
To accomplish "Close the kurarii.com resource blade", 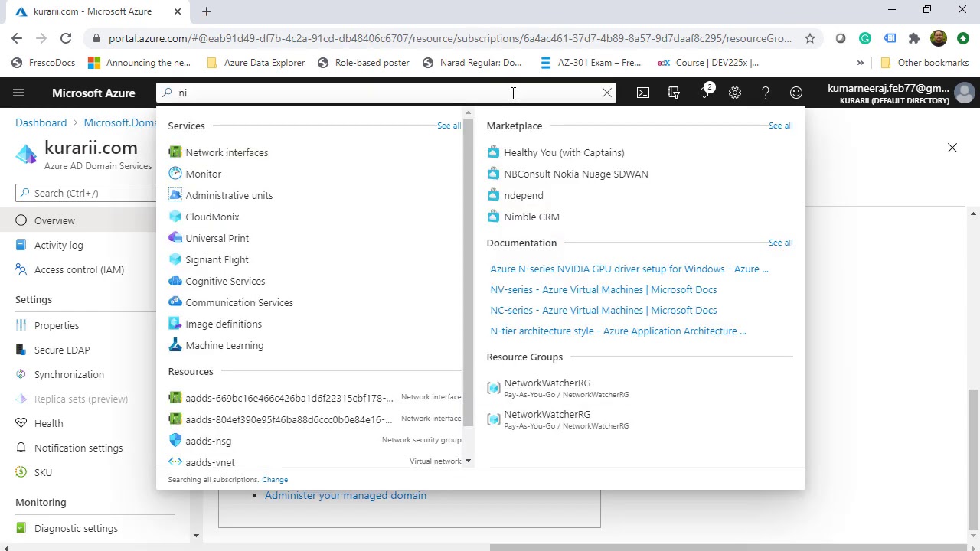I will tap(952, 148).
